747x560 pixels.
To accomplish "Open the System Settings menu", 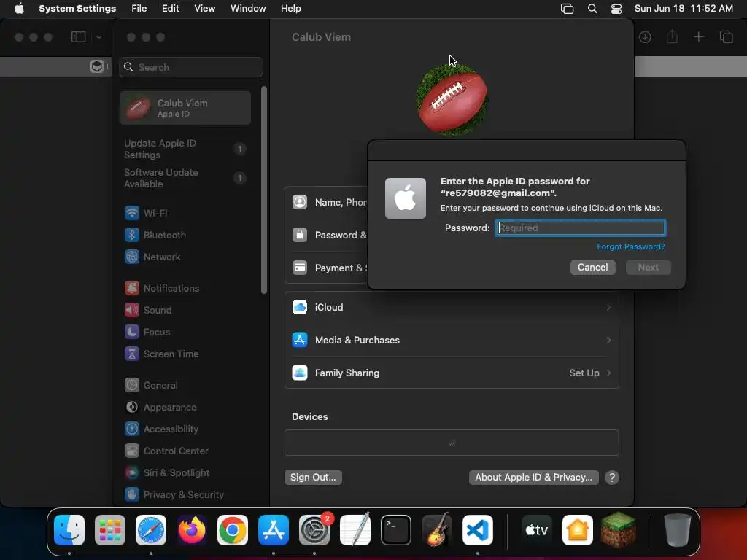I will coord(77,9).
